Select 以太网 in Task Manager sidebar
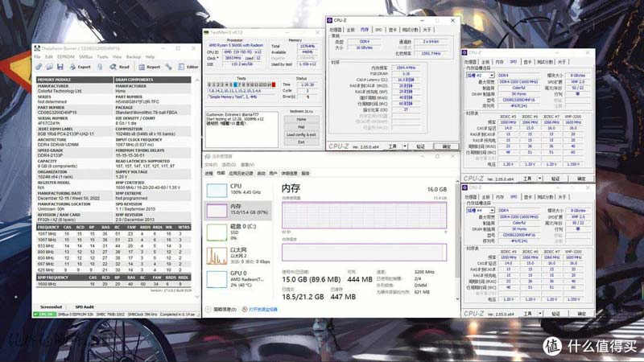This screenshot has width=644, height=362. pos(237,255)
